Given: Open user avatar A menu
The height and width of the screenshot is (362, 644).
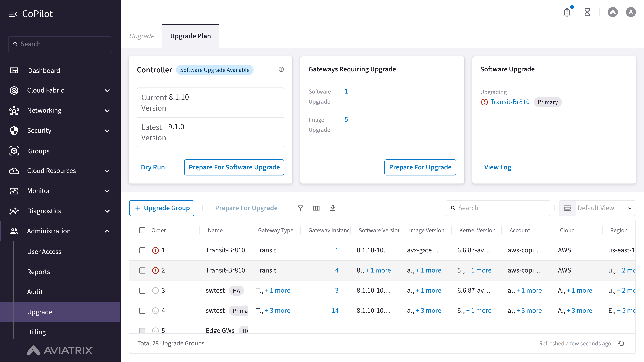Looking at the screenshot, I should coord(631,12).
